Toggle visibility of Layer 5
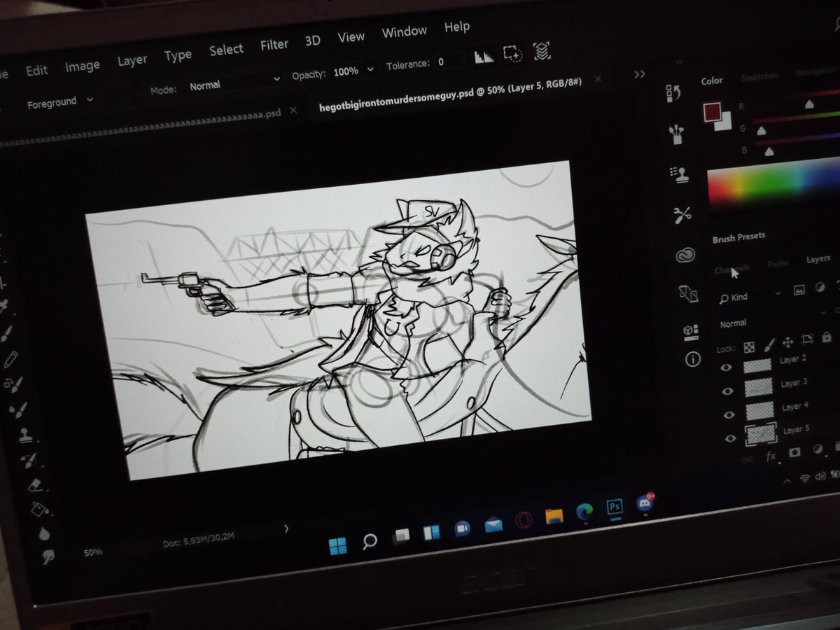The image size is (840, 630). (731, 438)
